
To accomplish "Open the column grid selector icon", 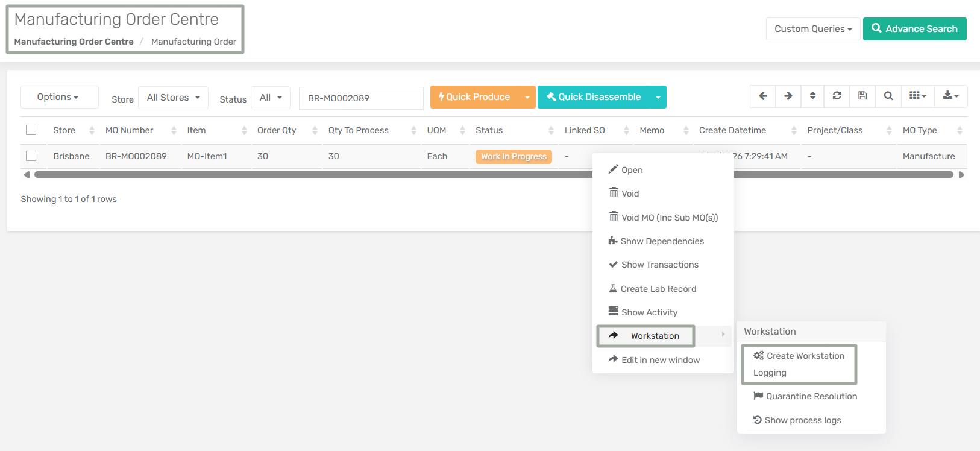I will pos(917,96).
